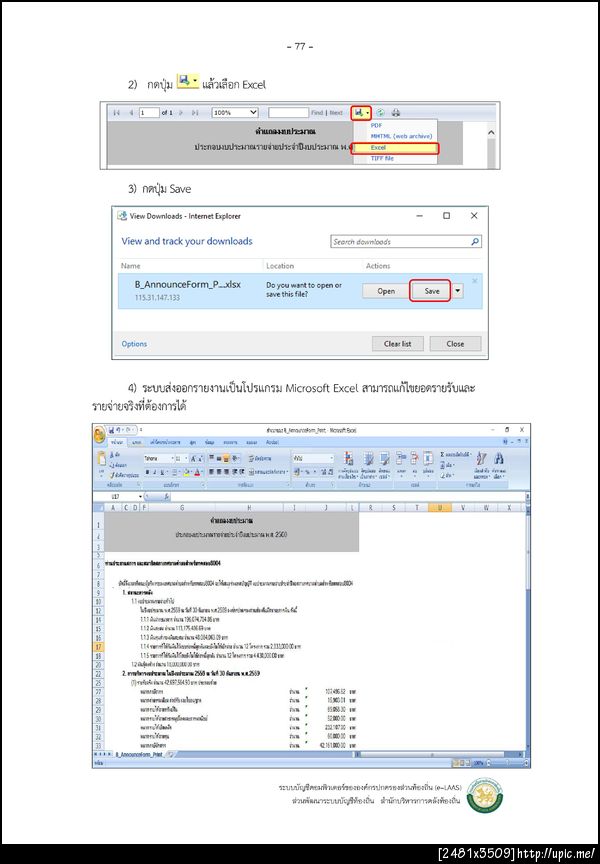Viewport: 600px width, 864px height.
Task: Expand the arrow next to Save button
Action: coord(457,291)
